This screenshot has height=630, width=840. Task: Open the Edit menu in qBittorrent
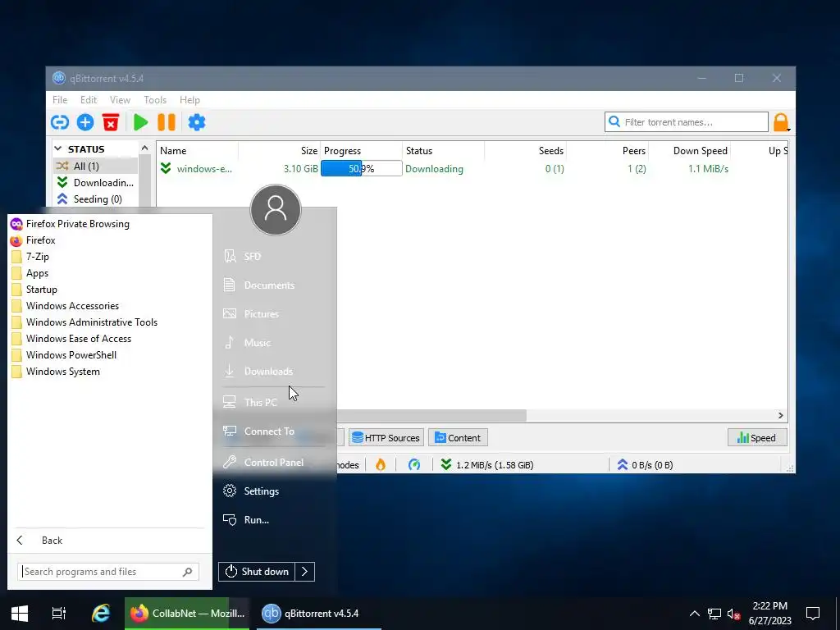tap(89, 99)
